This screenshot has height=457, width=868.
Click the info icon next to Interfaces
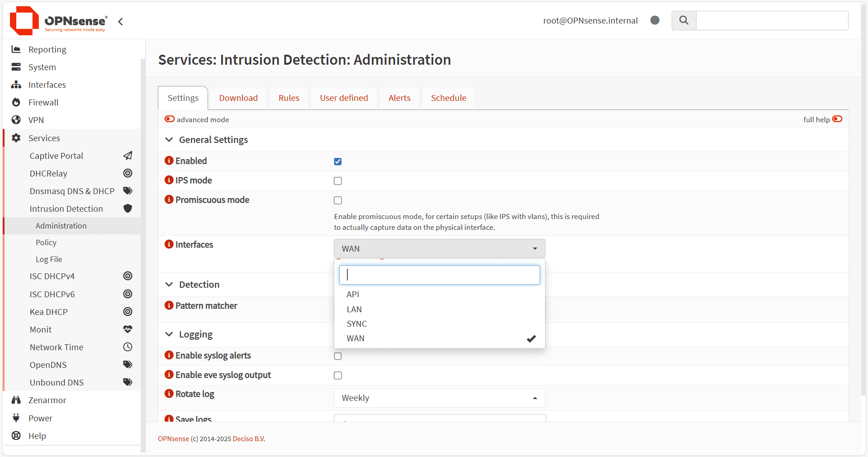[169, 244]
